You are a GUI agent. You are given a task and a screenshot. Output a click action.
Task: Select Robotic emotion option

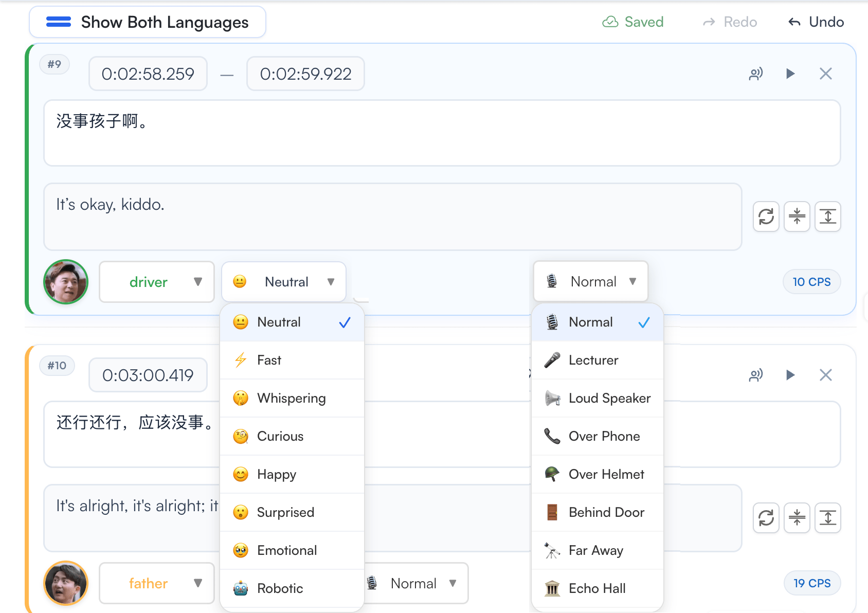pyautogui.click(x=292, y=588)
